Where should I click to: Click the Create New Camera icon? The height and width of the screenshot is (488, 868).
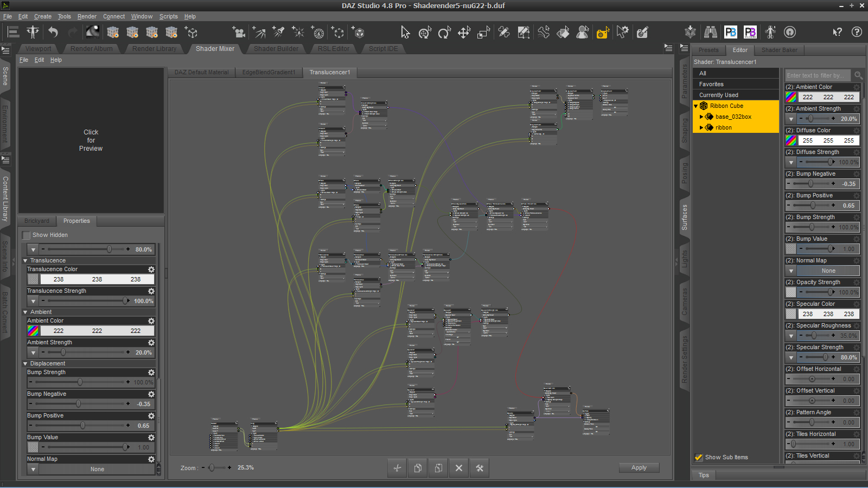[238, 33]
